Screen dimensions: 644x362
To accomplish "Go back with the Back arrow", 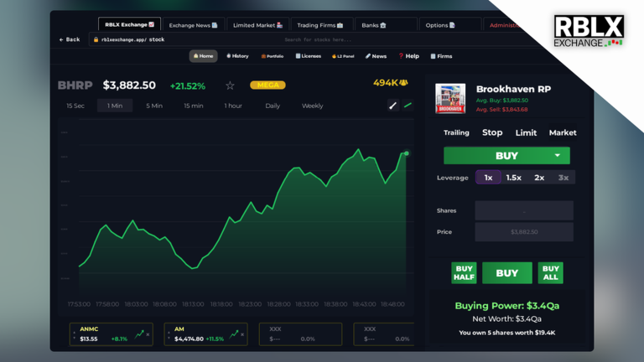I will pyautogui.click(x=69, y=39).
